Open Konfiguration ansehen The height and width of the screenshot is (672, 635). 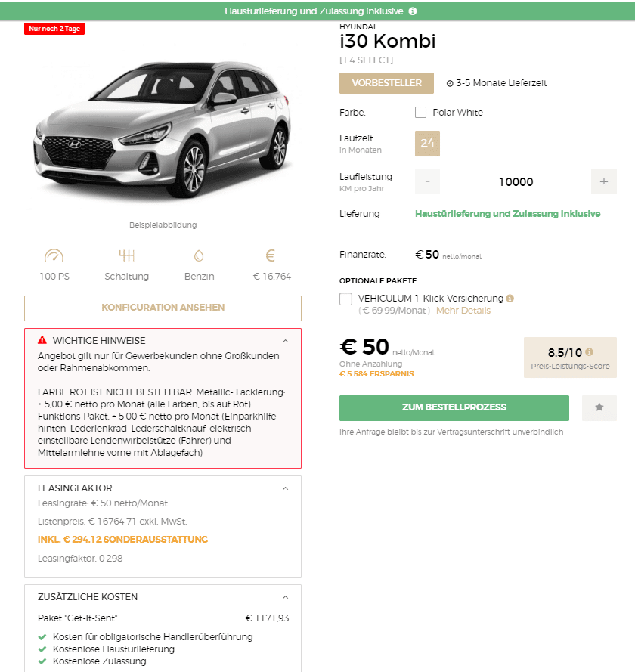163,308
